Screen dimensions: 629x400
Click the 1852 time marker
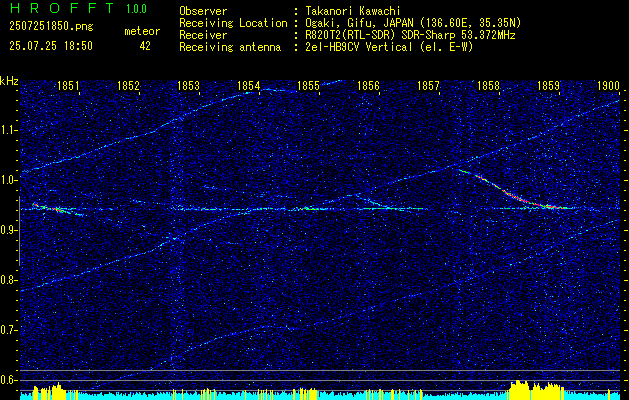(x=128, y=86)
